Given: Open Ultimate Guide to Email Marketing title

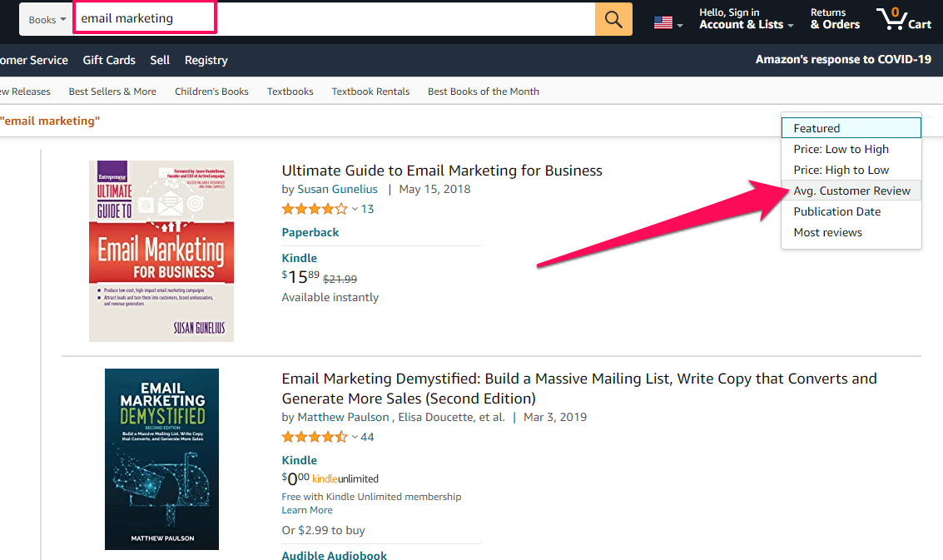Looking at the screenshot, I should tap(442, 171).
